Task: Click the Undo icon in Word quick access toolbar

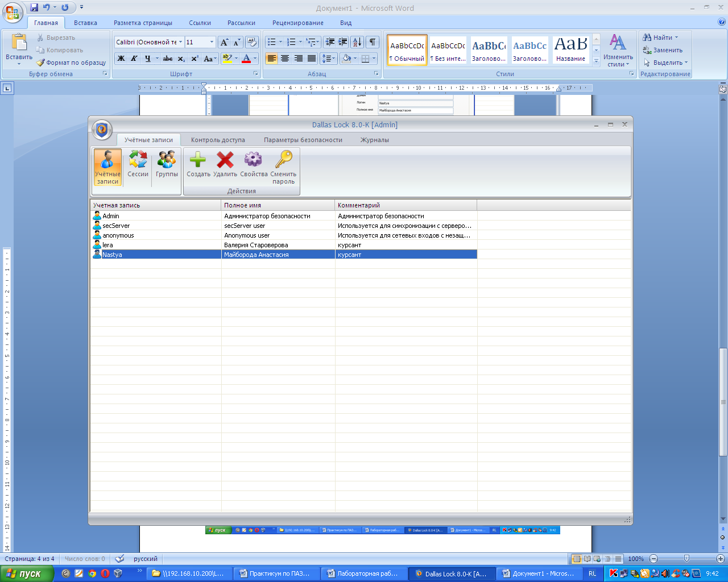Action: click(x=47, y=7)
